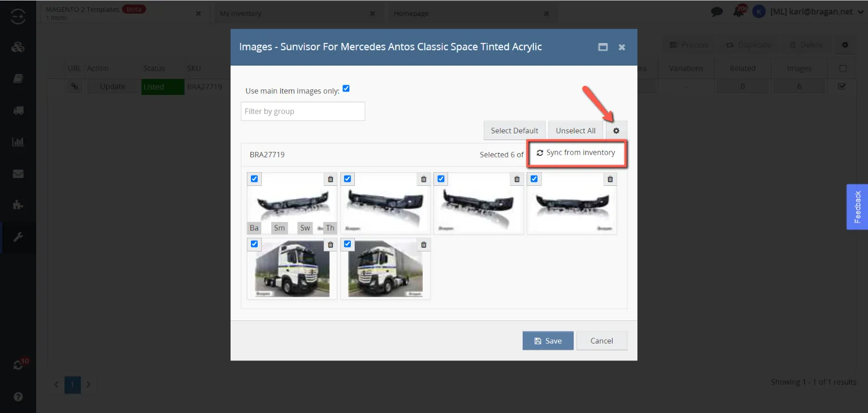Screen dimensions: 868x413
Task: Select the second sunvisor thumbnail image
Action: (385, 203)
